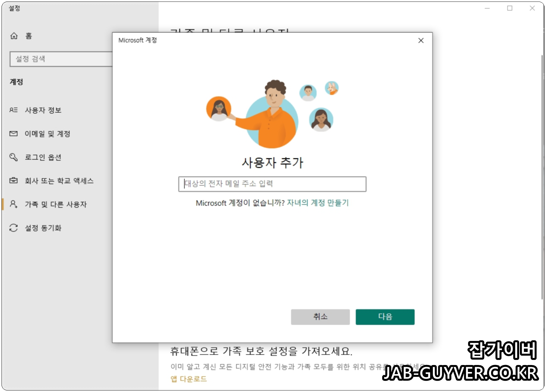Minimize the 설정 window
The image size is (546, 392).
pyautogui.click(x=487, y=8)
